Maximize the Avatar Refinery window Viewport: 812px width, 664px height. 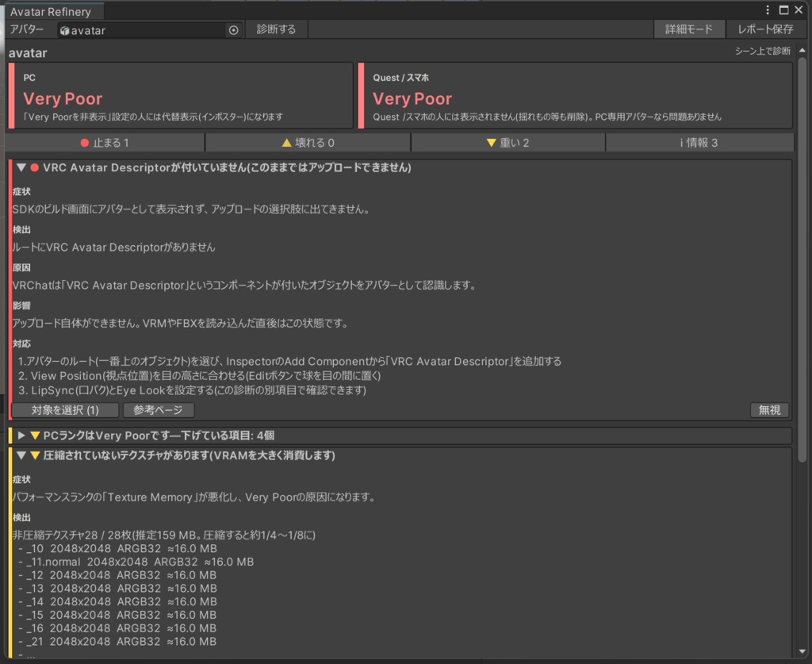pyautogui.click(x=784, y=10)
